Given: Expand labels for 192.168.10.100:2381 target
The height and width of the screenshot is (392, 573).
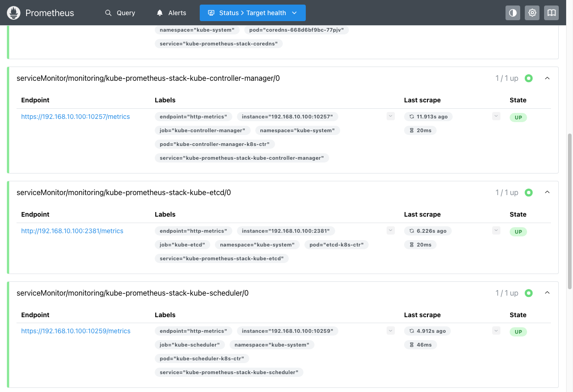Looking at the screenshot, I should 391,230.
